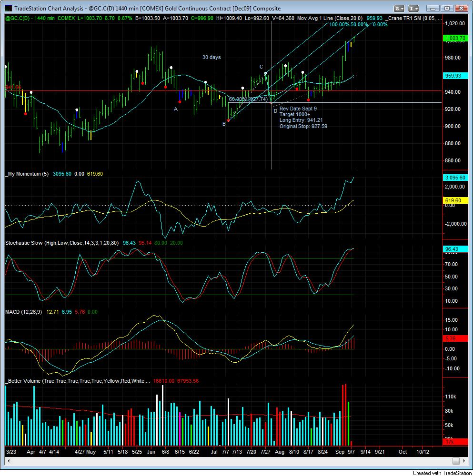Screen dimensions: 473x476
Task: Click the 'Hi=1009.40' status value
Action: click(229, 18)
